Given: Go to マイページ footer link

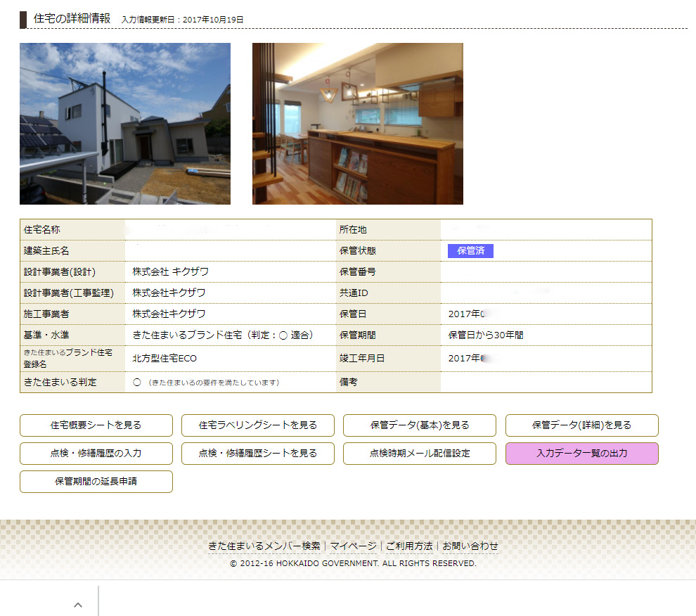Looking at the screenshot, I should pos(354,546).
